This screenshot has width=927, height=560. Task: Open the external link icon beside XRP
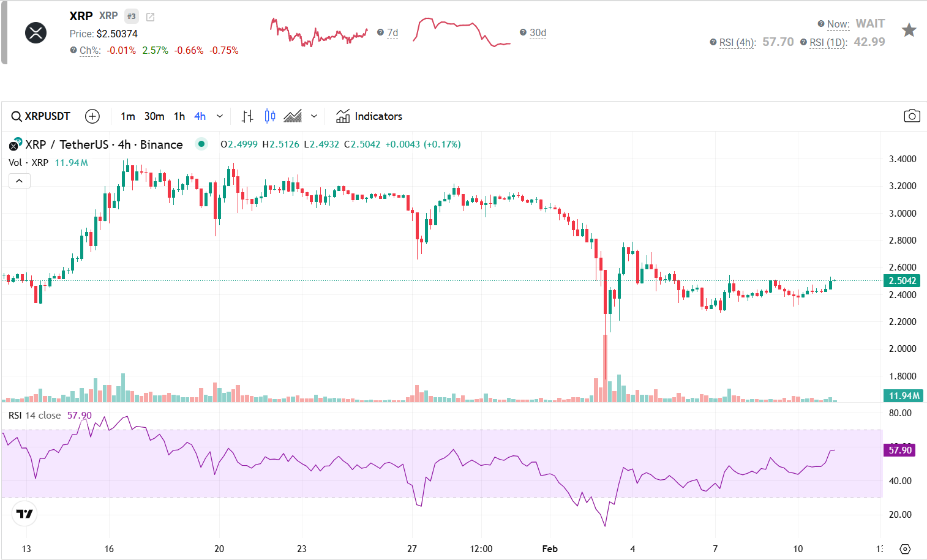click(x=151, y=17)
